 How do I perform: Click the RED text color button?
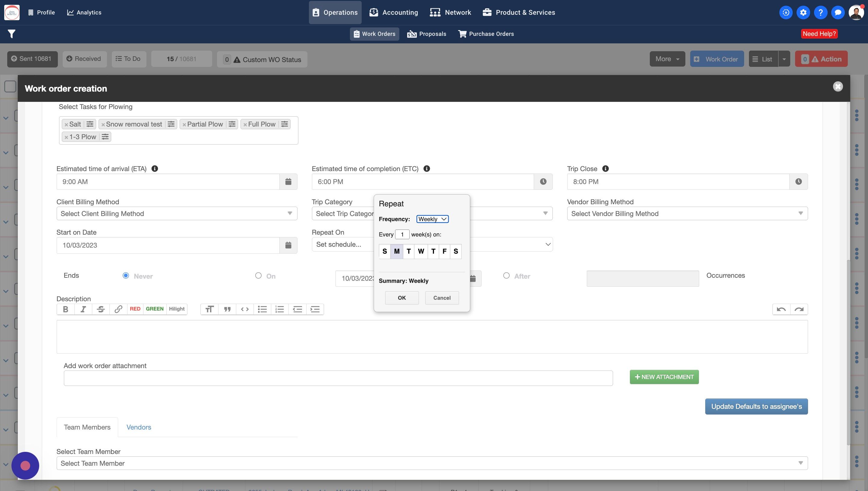point(135,309)
